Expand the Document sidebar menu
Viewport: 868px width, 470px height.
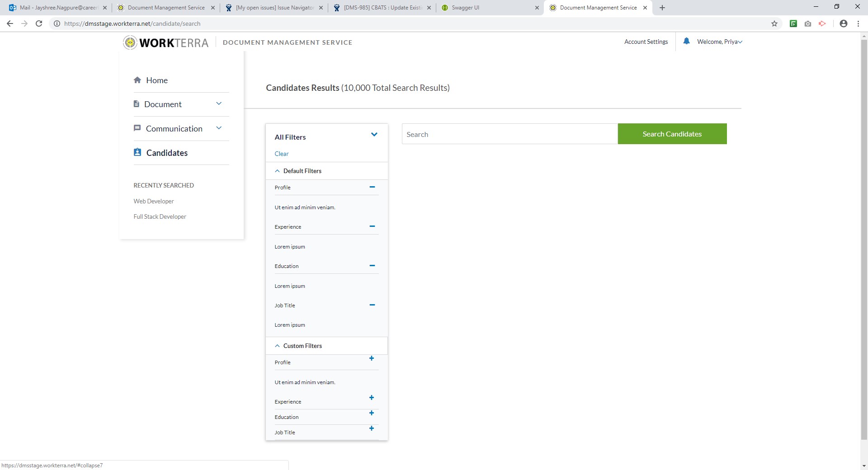(x=219, y=103)
